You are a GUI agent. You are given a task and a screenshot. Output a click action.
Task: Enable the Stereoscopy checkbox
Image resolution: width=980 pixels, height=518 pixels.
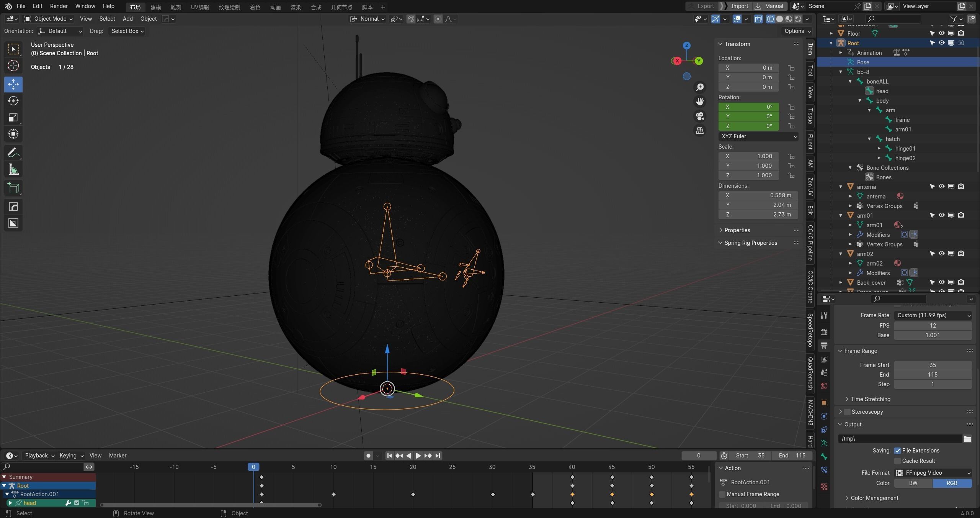pos(848,412)
